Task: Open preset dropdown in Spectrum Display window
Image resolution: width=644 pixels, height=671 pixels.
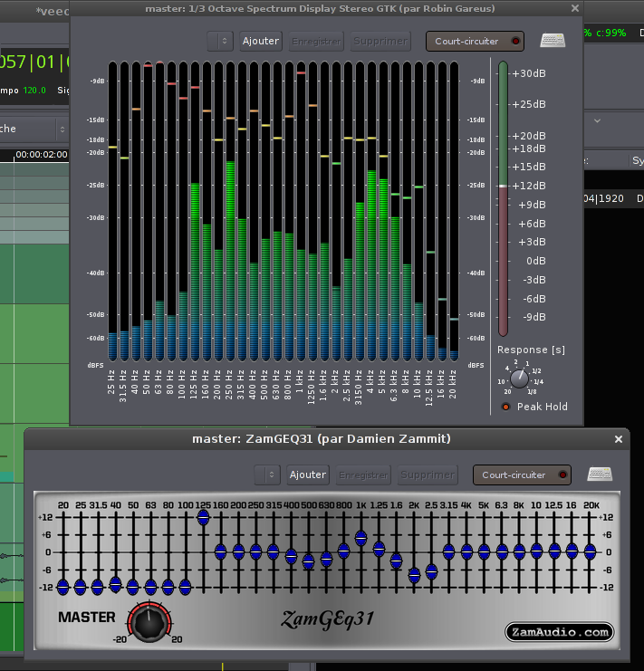Action: [220, 41]
